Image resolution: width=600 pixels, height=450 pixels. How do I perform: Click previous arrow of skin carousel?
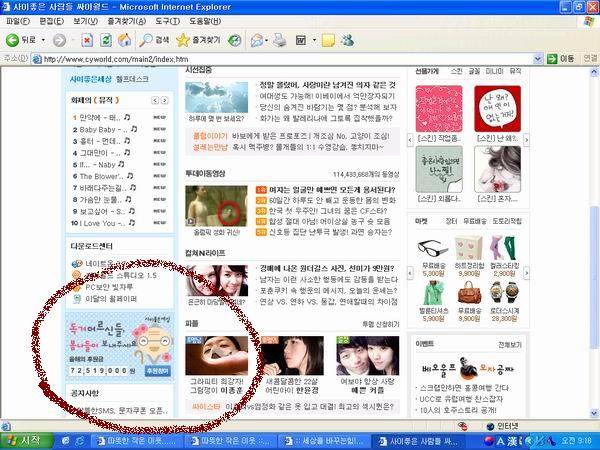coord(410,140)
